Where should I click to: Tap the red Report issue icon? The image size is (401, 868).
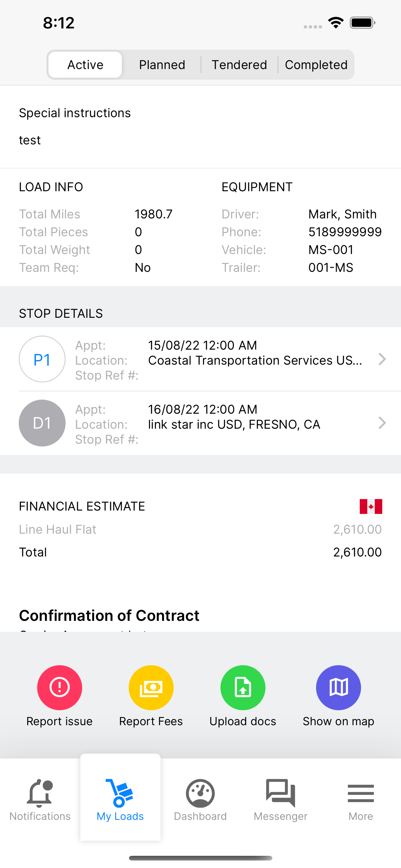coord(60,687)
